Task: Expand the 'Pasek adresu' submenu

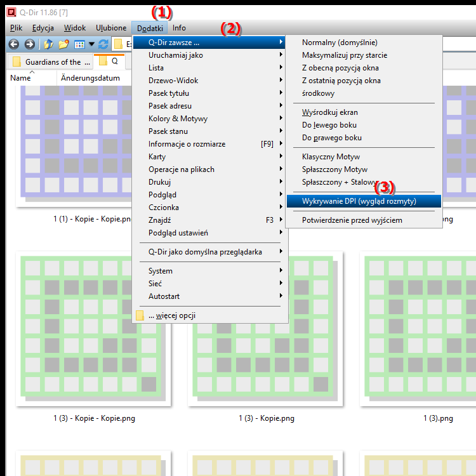Action: click(x=209, y=106)
